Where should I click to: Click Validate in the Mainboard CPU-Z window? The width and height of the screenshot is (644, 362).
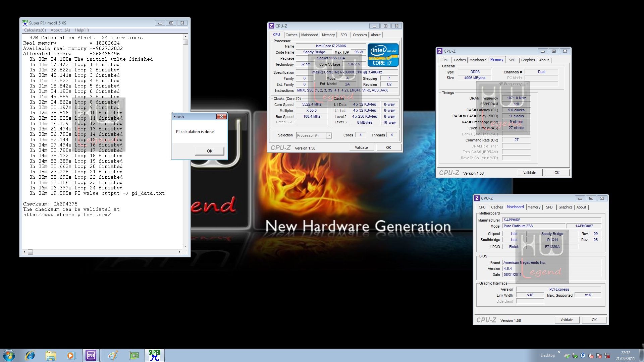pyautogui.click(x=567, y=320)
